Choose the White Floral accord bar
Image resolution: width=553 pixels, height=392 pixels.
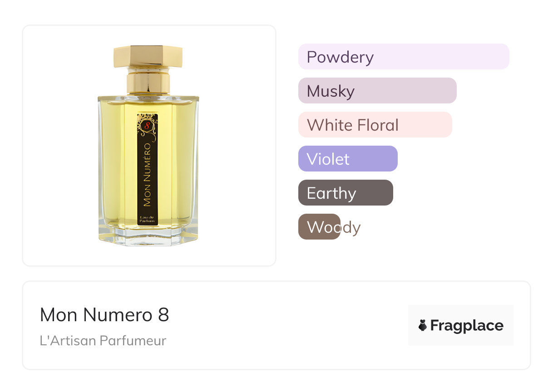pyautogui.click(x=375, y=125)
